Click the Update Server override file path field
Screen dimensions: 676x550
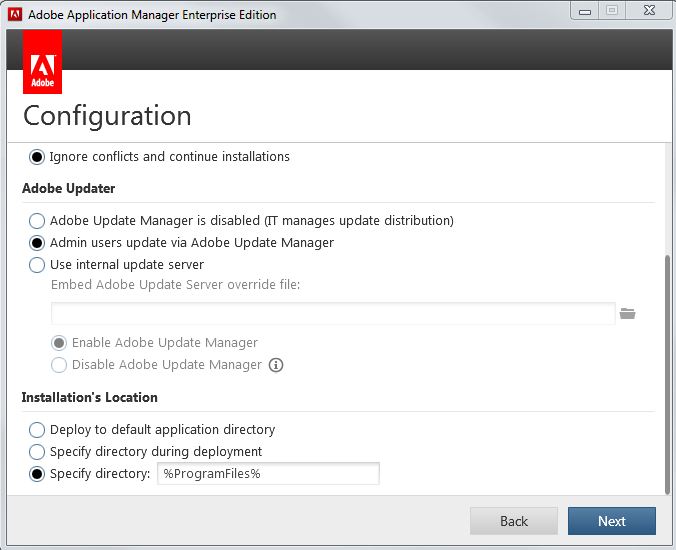tap(333, 314)
